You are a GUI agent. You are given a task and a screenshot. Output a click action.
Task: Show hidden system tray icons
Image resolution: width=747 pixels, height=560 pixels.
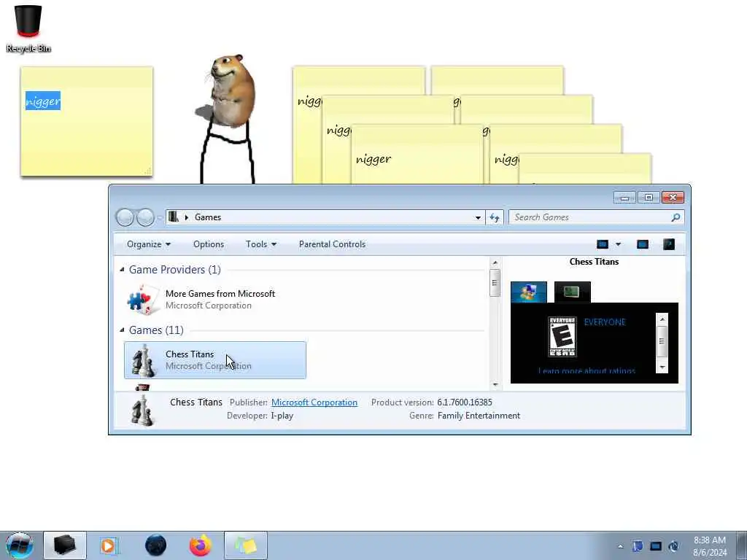pyautogui.click(x=620, y=546)
